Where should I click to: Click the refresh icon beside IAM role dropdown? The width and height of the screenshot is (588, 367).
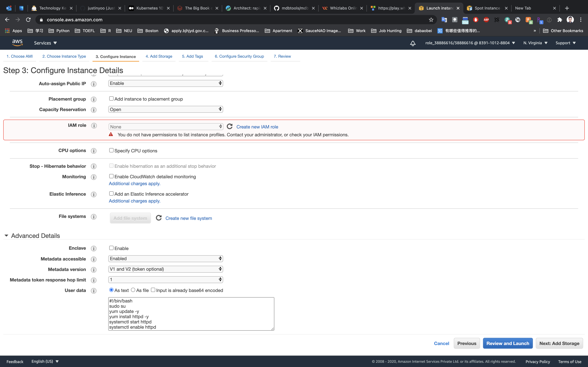click(x=230, y=126)
